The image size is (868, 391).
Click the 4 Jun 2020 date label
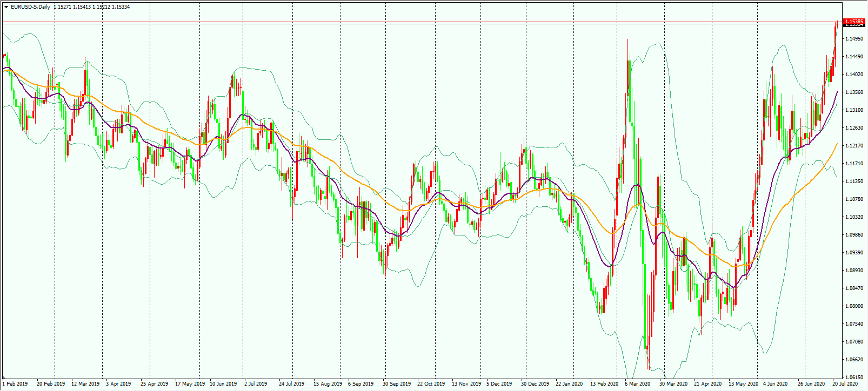click(776, 384)
